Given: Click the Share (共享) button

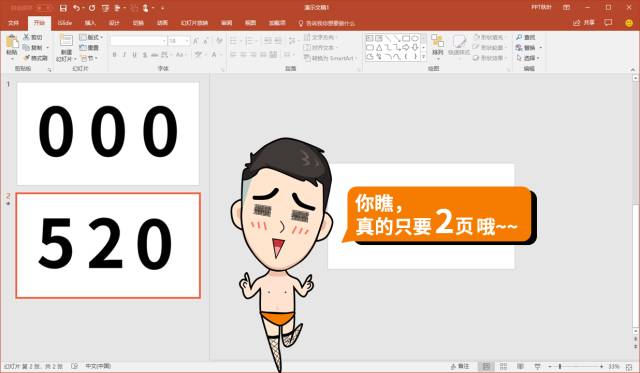Looking at the screenshot, I should click(x=584, y=23).
